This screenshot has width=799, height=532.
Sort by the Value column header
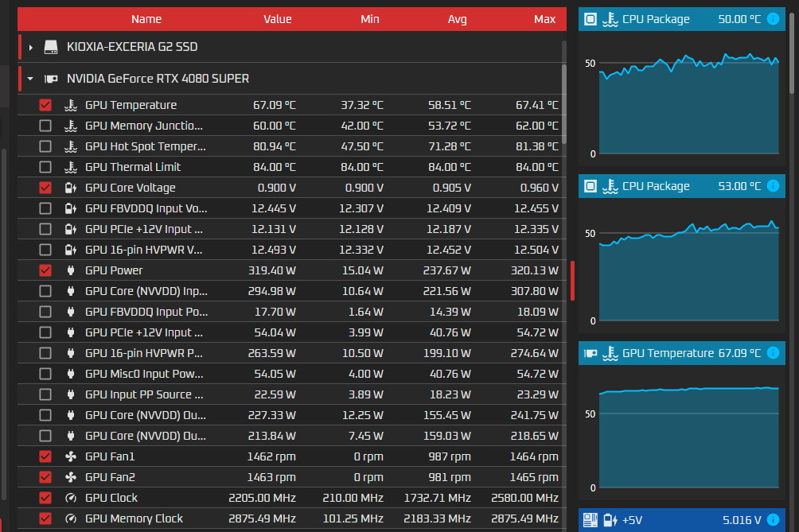[278, 19]
